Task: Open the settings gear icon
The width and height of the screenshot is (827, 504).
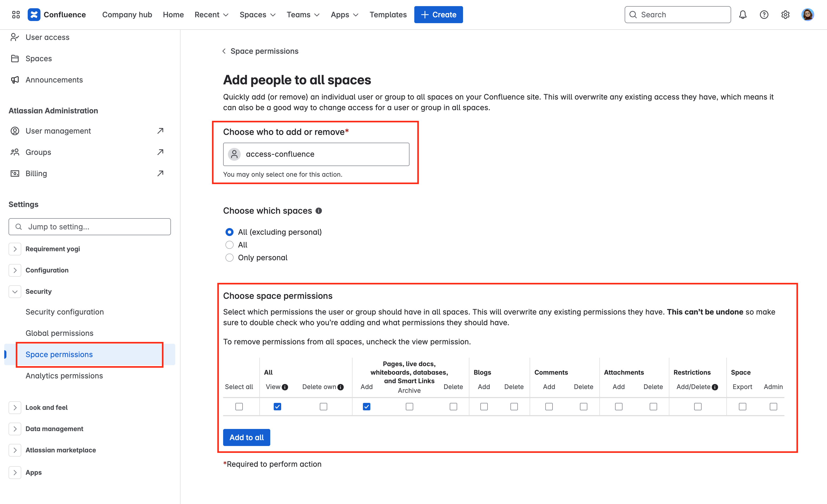Action: [785, 14]
